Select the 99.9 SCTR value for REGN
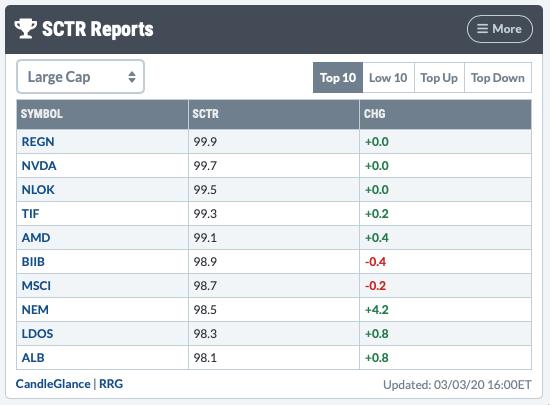This screenshot has width=550, height=405. 205,142
